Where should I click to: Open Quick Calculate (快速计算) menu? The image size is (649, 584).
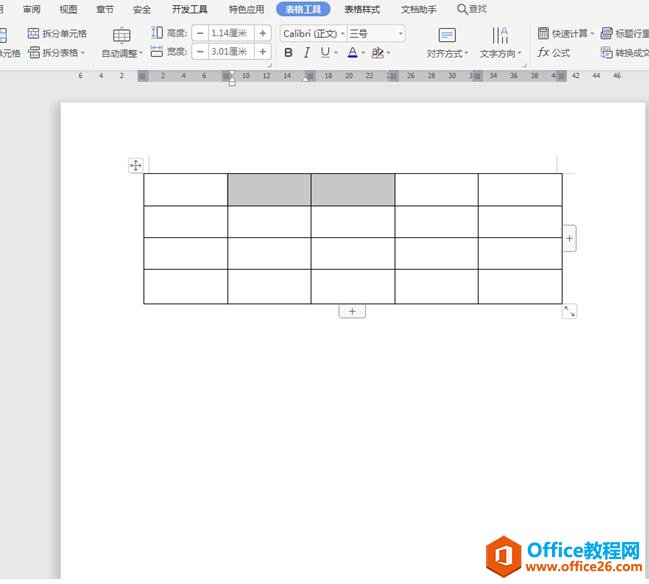tap(565, 34)
